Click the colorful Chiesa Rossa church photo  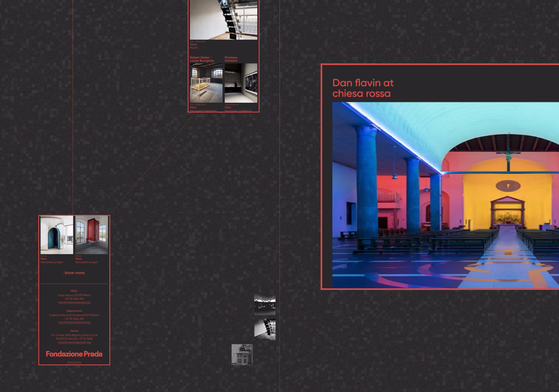point(446,195)
